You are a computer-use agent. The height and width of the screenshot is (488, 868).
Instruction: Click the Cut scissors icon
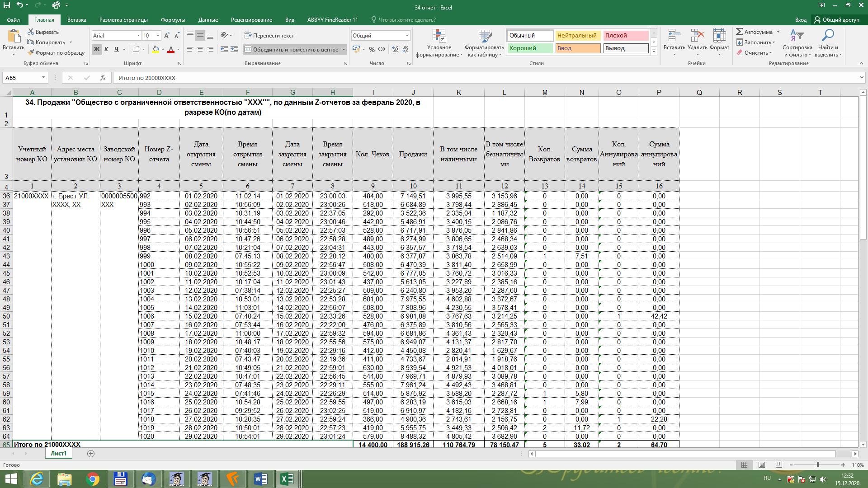31,32
